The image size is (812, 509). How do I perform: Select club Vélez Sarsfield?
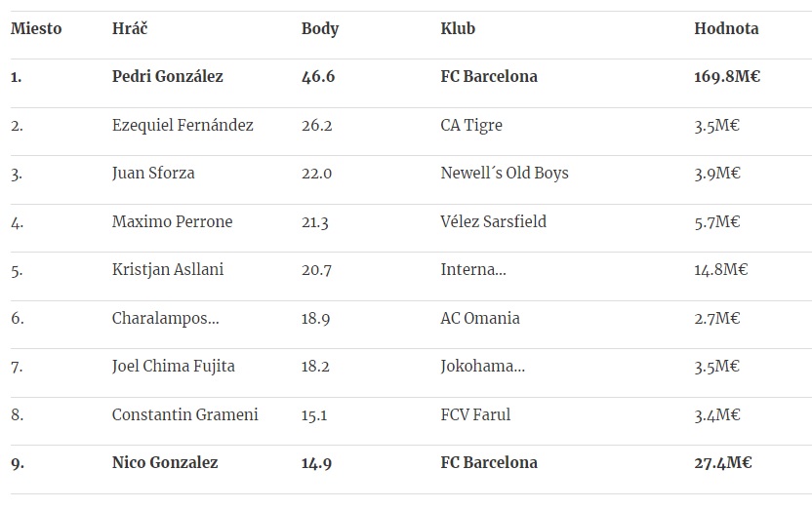(x=494, y=221)
